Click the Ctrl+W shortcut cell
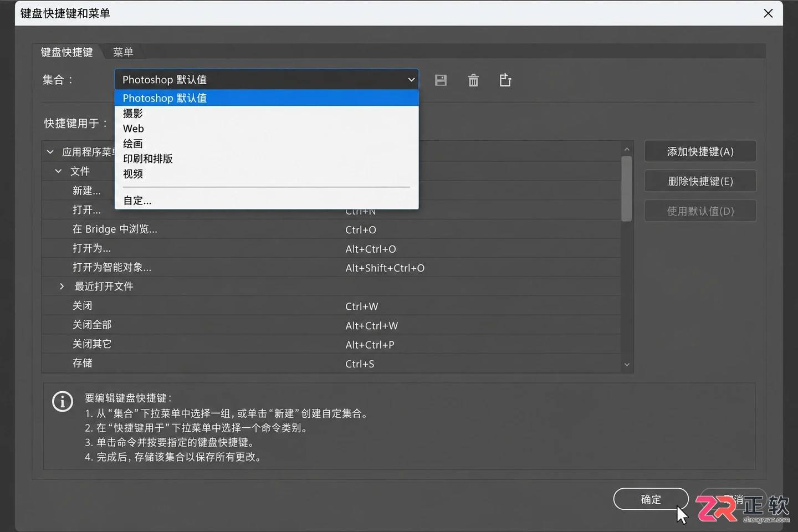798x532 pixels. point(362,306)
